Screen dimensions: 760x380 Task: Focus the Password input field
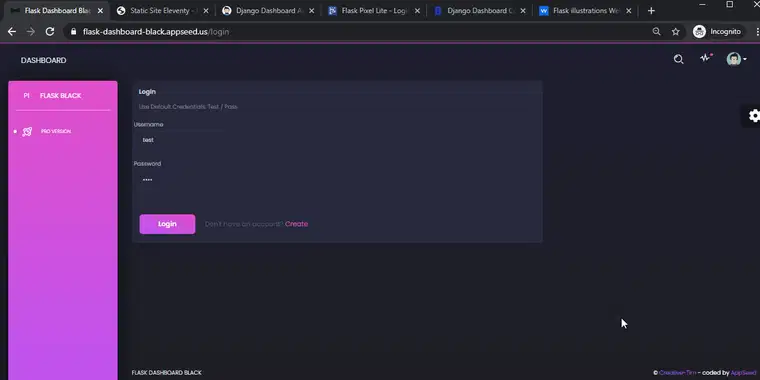point(179,179)
